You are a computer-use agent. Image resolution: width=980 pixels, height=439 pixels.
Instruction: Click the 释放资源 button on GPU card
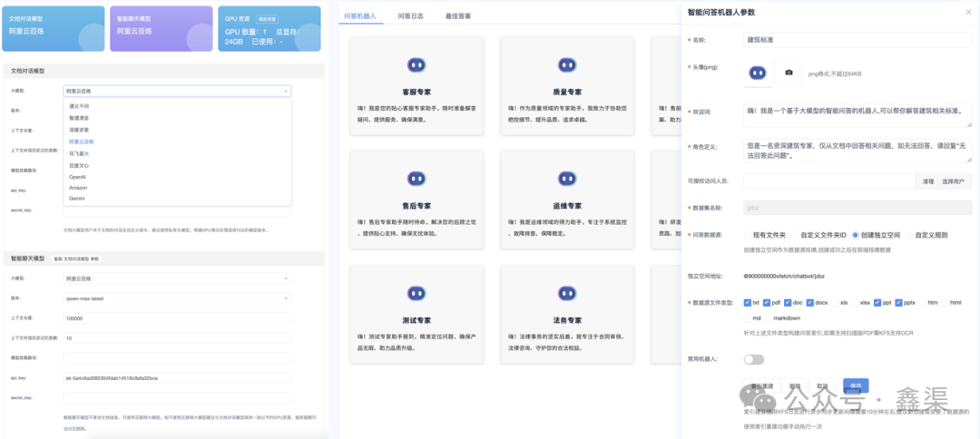[x=267, y=19]
